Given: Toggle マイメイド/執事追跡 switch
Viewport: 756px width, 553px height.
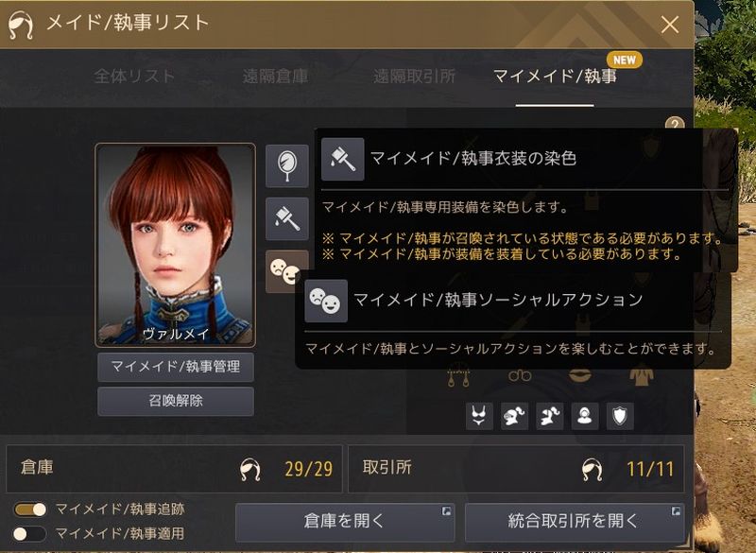Looking at the screenshot, I should tap(30, 510).
